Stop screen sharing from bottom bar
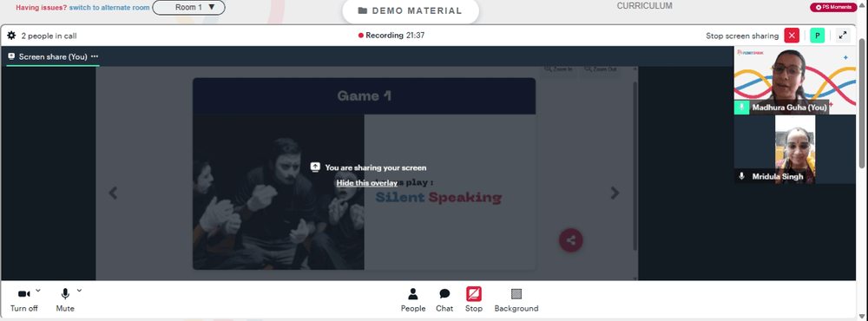This screenshot has height=321, width=868. point(473,300)
